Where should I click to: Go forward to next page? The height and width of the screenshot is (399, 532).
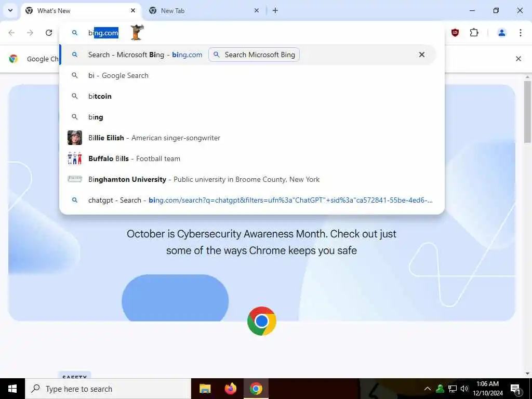(x=30, y=33)
